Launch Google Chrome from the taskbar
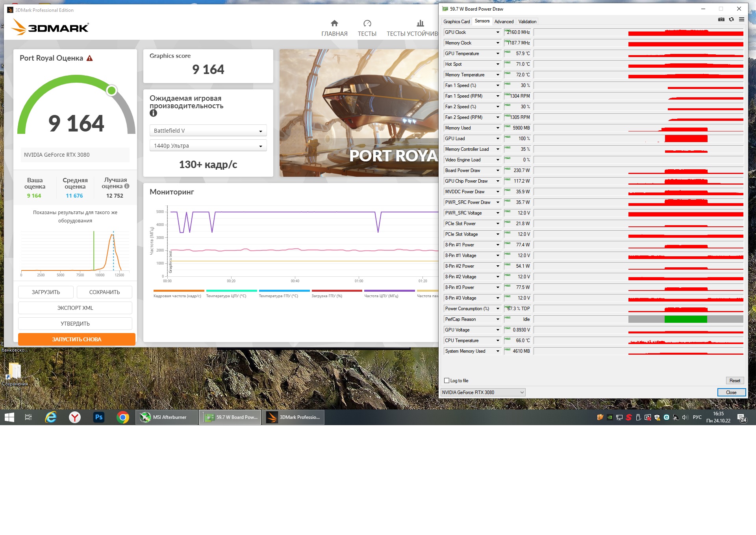 (x=123, y=417)
